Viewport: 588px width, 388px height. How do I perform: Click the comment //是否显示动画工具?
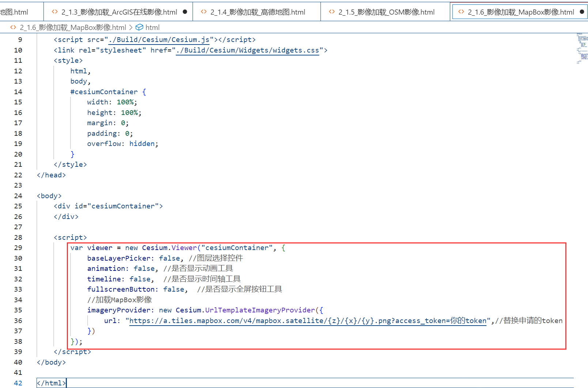click(x=198, y=269)
